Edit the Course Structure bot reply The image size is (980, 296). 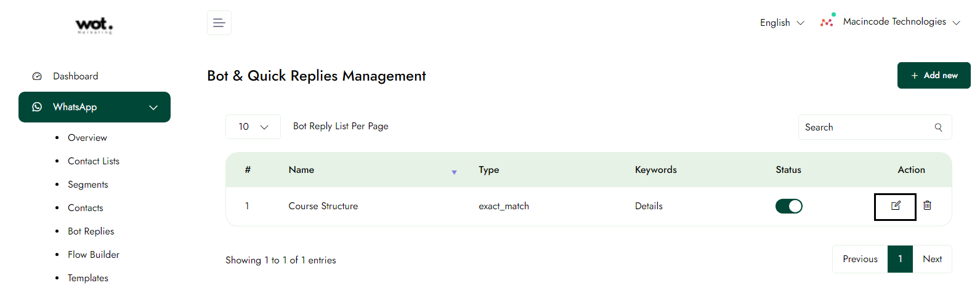(x=896, y=206)
